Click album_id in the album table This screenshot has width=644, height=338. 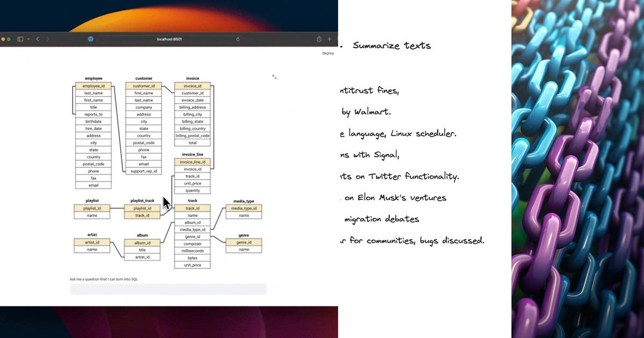coord(142,243)
